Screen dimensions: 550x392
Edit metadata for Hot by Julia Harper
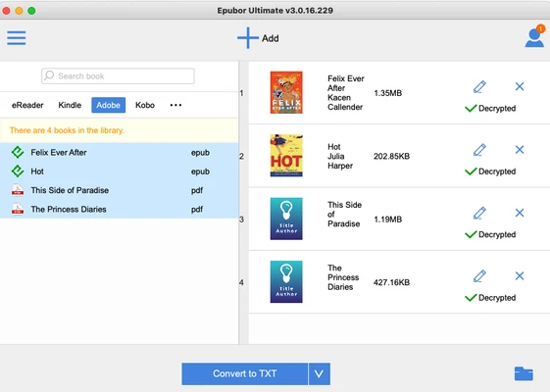[x=479, y=150]
